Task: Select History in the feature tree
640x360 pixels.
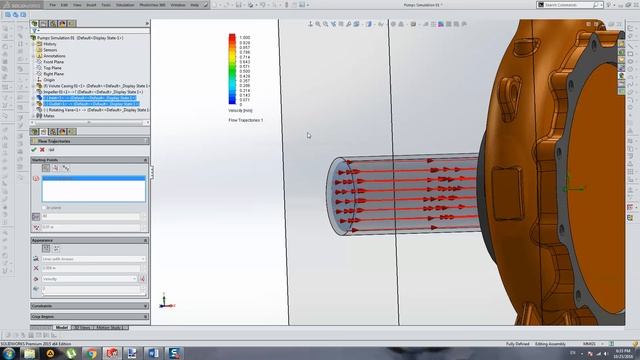Action: (50, 44)
